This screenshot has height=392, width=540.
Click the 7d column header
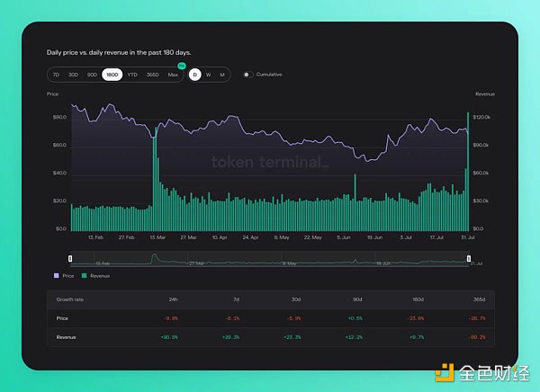tap(236, 299)
